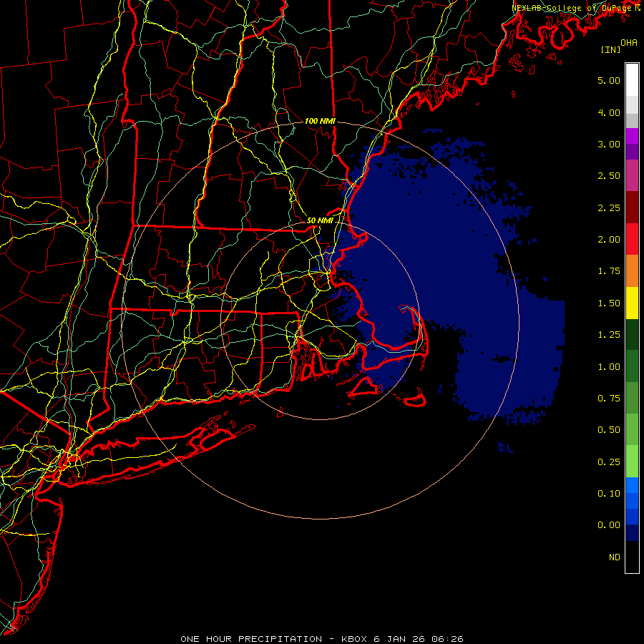Click the 50 NMI range ring label

(x=320, y=220)
